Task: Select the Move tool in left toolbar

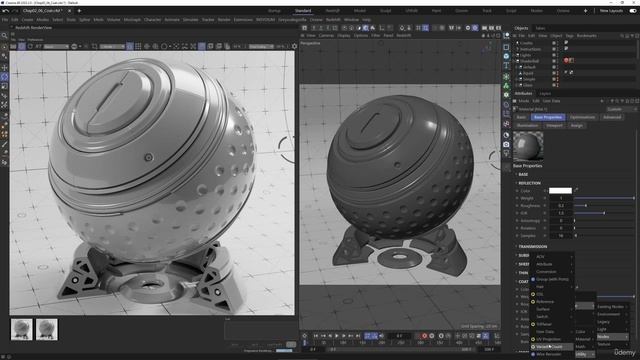Action: [4, 67]
